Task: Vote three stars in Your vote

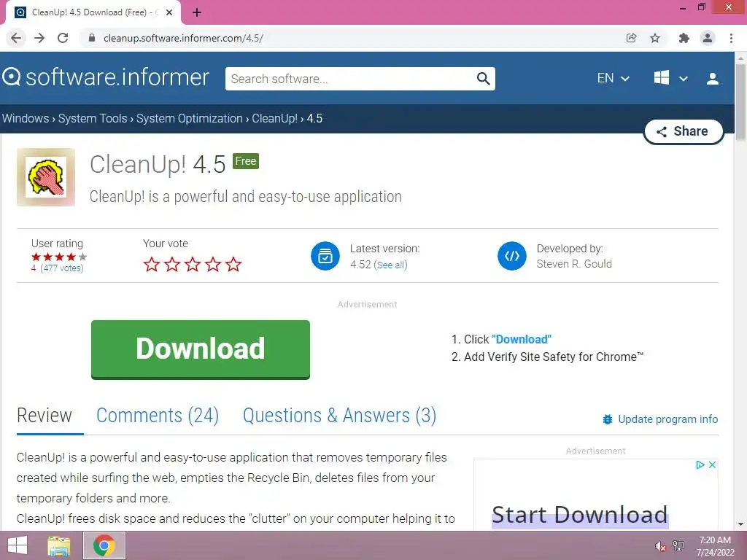Action: pos(193,264)
